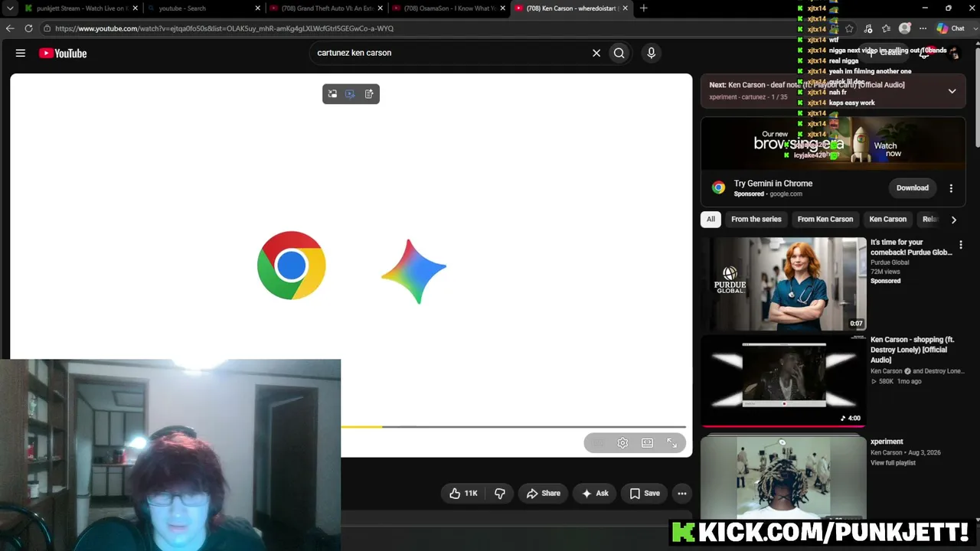Run search with the magnifier button
980x551 pixels.
click(x=619, y=53)
